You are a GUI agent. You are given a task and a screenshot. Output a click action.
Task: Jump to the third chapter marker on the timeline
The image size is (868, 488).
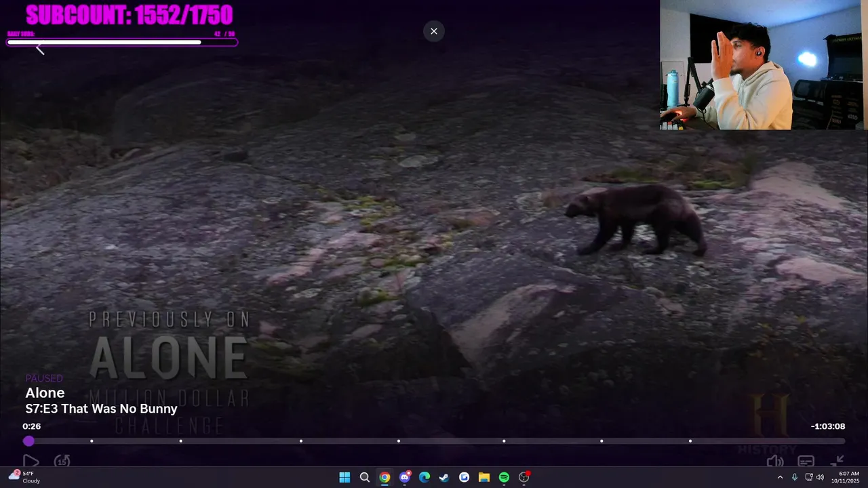pyautogui.click(x=301, y=441)
